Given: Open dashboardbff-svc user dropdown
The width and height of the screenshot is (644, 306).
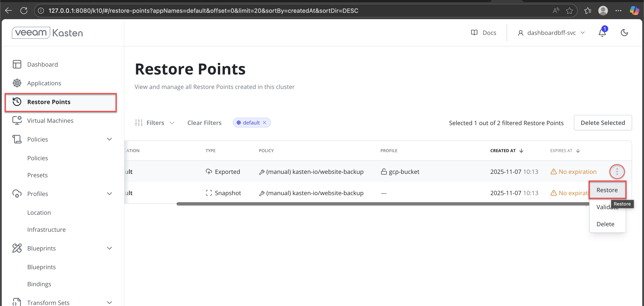Looking at the screenshot, I should pyautogui.click(x=551, y=33).
